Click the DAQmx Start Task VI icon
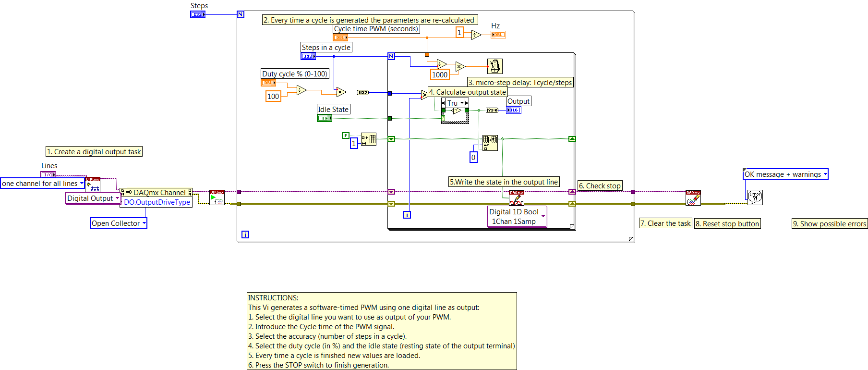The image size is (868, 370). [217, 197]
